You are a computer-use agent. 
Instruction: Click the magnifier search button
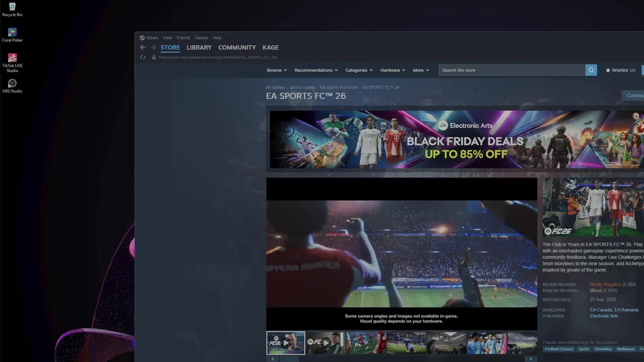591,70
